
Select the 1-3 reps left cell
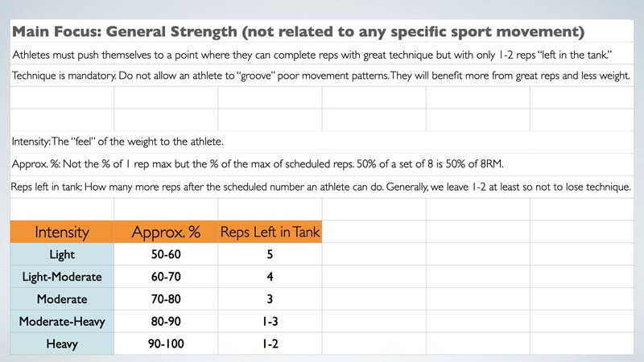click(x=270, y=321)
